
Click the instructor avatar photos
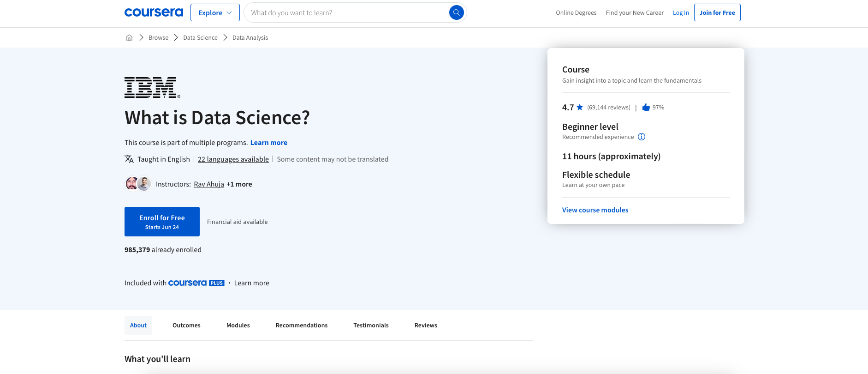(138, 184)
